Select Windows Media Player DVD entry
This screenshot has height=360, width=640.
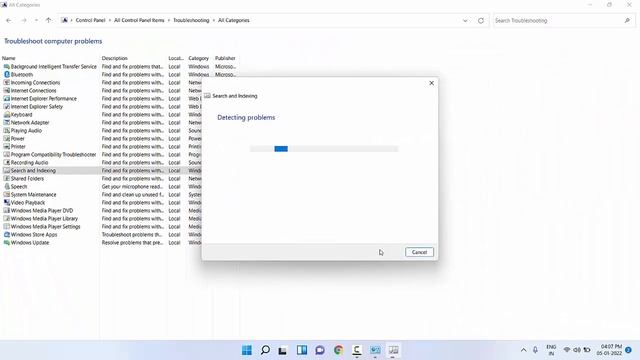click(42, 211)
